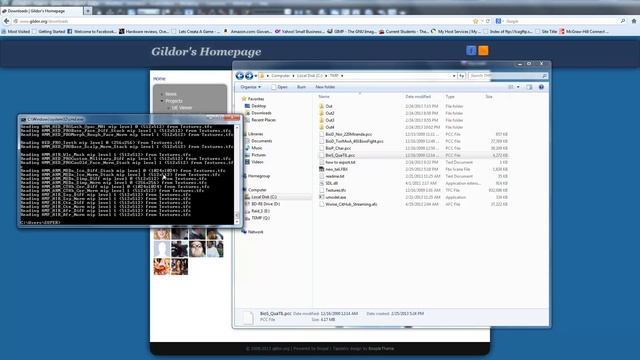
Task: Click the browser Home icon
Action: coord(633,21)
